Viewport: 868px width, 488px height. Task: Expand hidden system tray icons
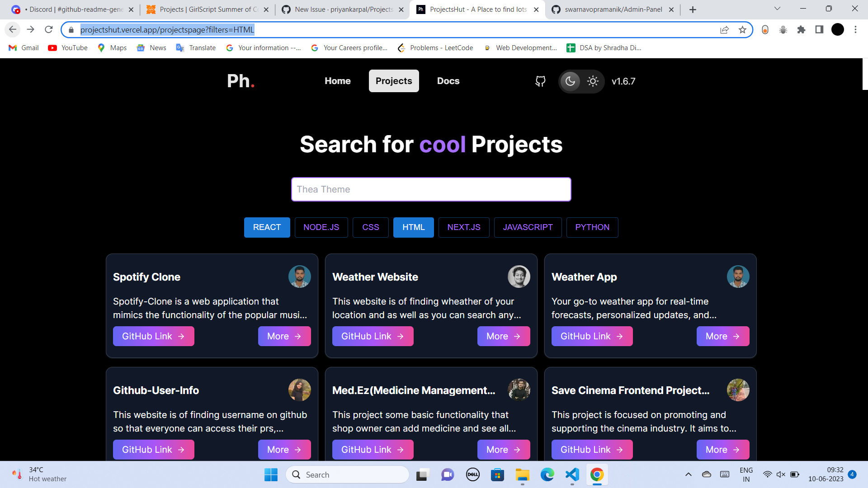(x=689, y=474)
